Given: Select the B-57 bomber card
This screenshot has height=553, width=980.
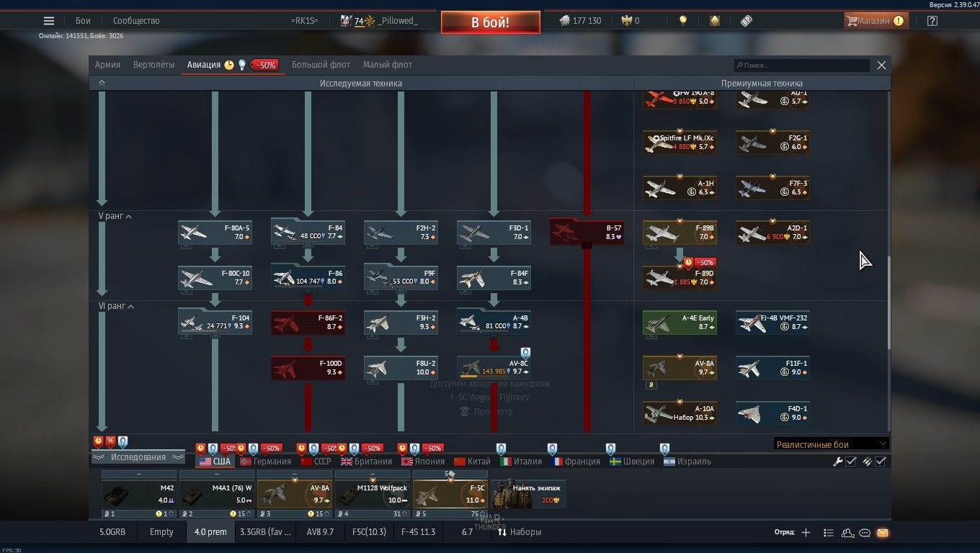Looking at the screenshot, I should [x=587, y=233].
